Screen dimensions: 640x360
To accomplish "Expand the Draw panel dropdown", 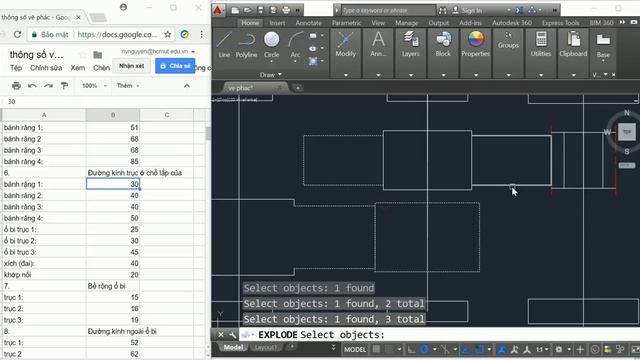I will pos(271,75).
